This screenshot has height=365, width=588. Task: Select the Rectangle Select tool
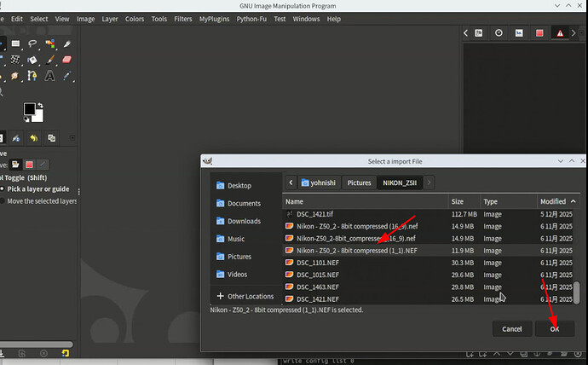15,43
